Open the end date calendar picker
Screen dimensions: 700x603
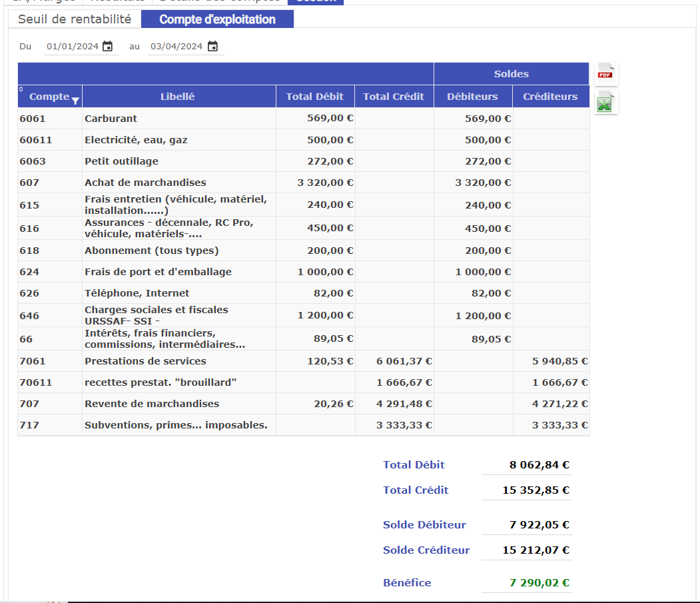pyautogui.click(x=212, y=47)
